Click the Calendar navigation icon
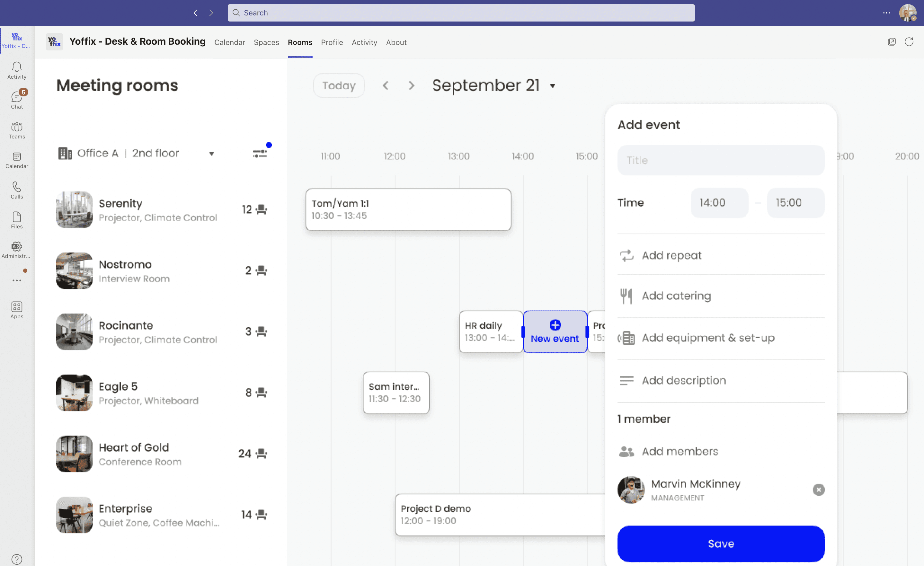This screenshot has height=566, width=924. pyautogui.click(x=16, y=156)
